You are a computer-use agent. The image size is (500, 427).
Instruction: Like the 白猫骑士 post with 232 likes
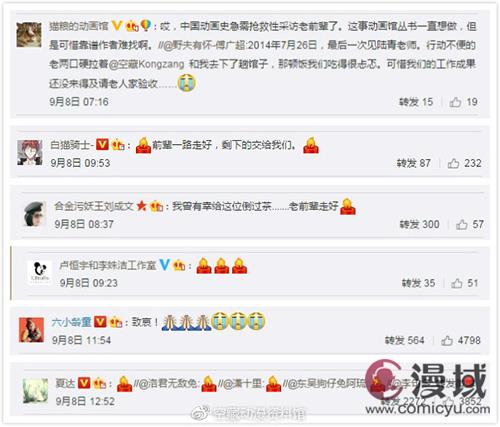tap(453, 163)
